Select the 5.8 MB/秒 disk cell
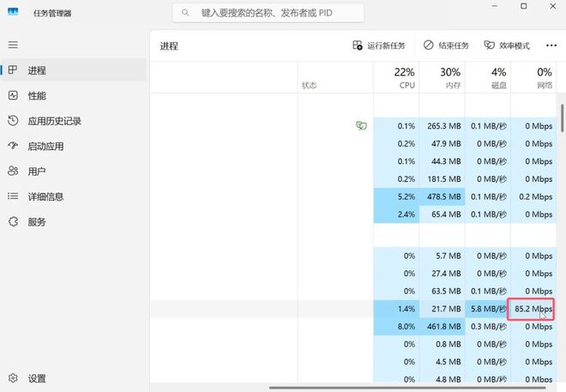566x392 pixels. tap(488, 309)
